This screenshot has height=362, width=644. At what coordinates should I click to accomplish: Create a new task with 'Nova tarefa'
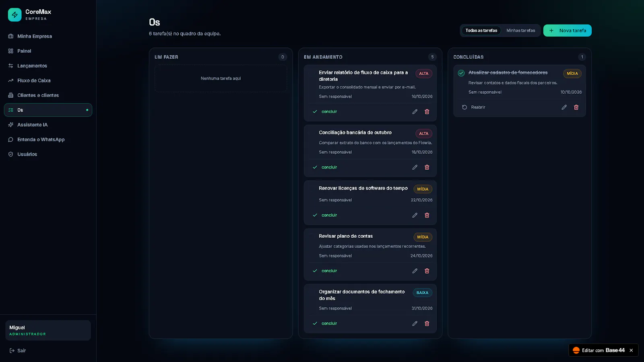568,31
